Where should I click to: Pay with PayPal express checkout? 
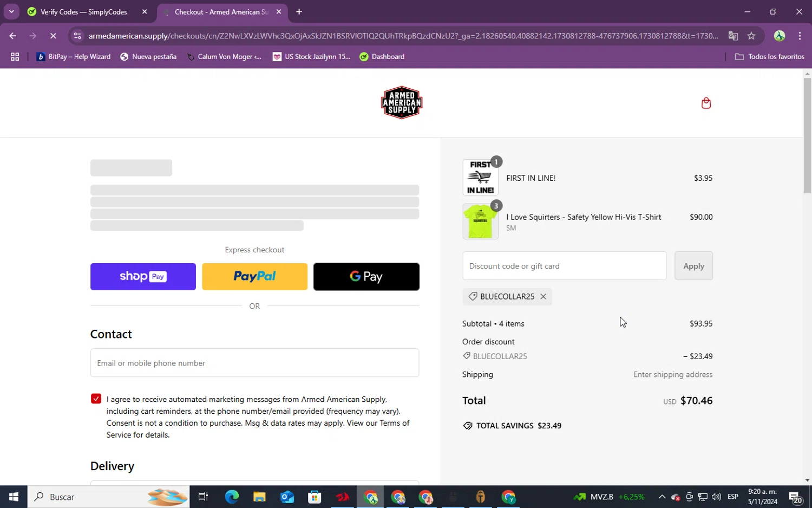pyautogui.click(x=254, y=277)
